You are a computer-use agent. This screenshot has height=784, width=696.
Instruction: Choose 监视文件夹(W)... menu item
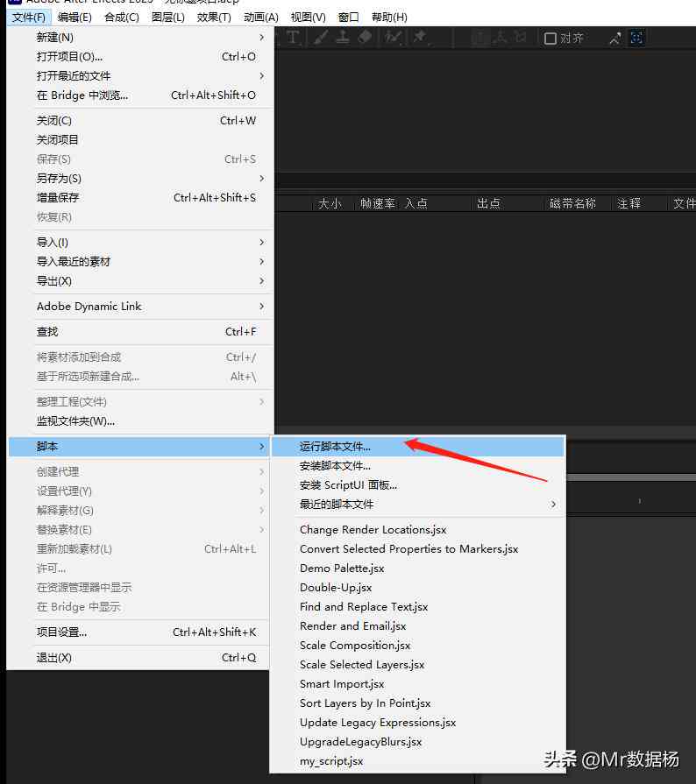[140, 421]
